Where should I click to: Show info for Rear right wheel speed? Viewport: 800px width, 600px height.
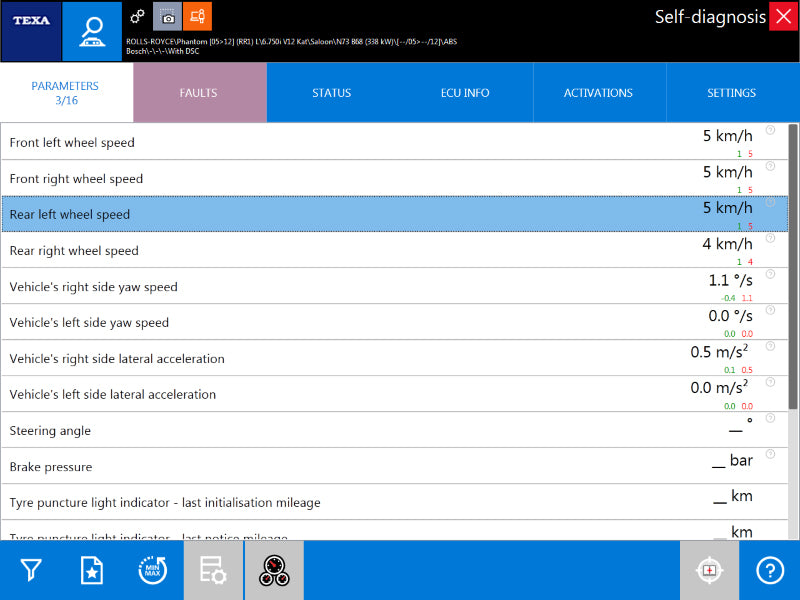(x=770, y=238)
